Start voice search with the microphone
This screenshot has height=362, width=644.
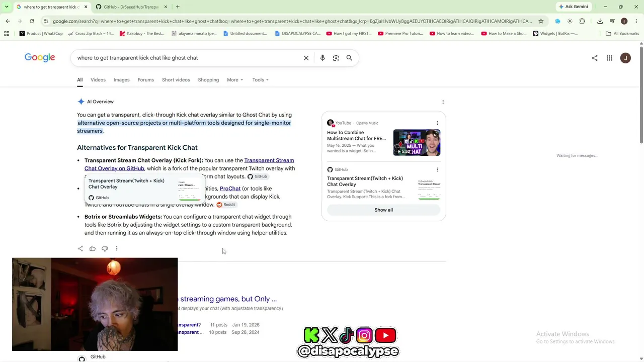(x=323, y=58)
